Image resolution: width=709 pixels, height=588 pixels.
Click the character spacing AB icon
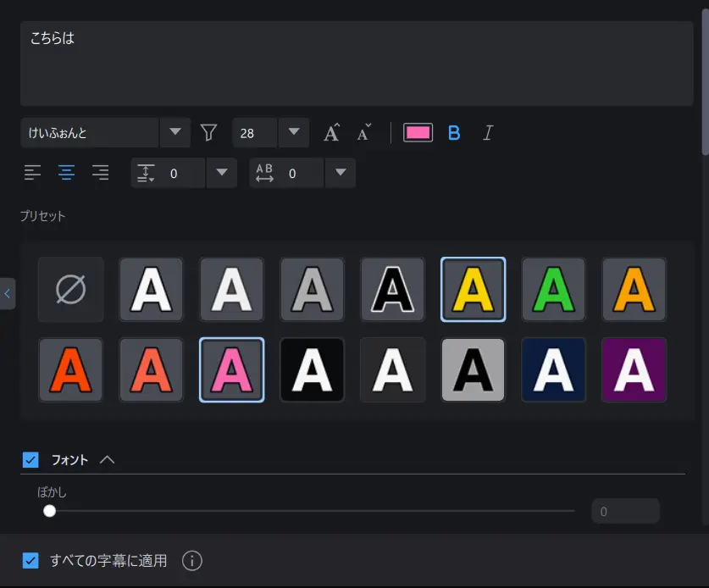pos(264,173)
